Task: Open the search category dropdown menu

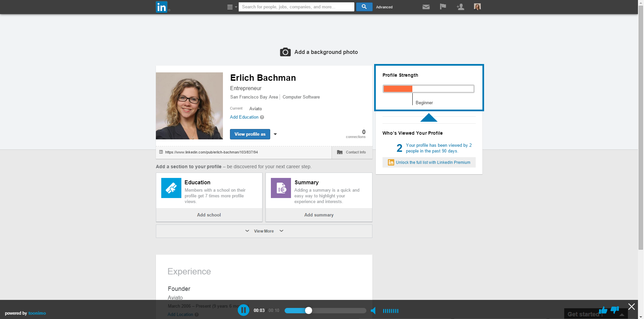Action: 232,7
